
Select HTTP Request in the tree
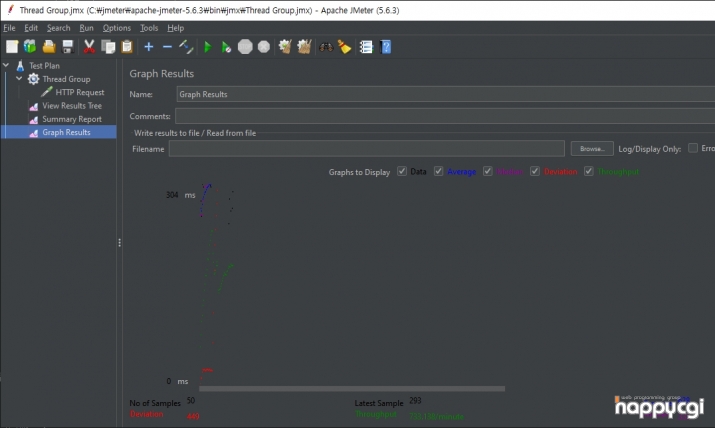(80, 92)
